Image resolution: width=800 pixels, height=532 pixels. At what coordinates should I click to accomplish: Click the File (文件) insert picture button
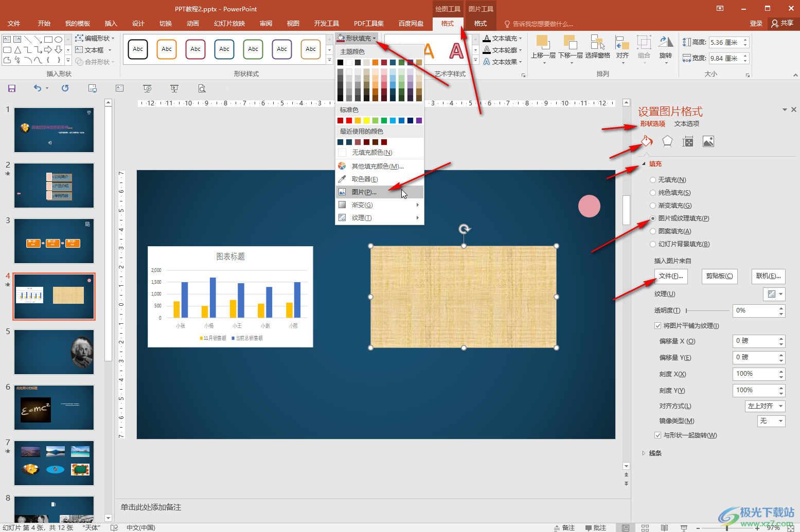pos(671,276)
